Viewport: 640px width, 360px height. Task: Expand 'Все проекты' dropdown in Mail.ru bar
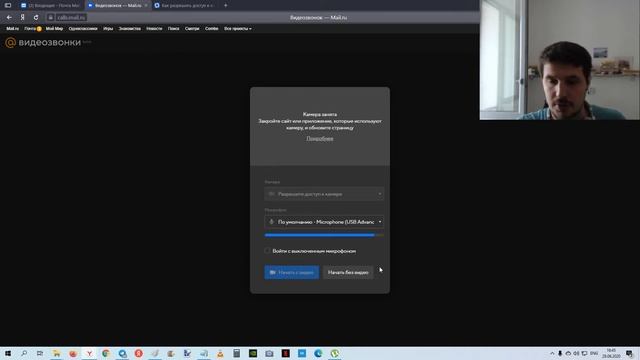click(x=238, y=29)
